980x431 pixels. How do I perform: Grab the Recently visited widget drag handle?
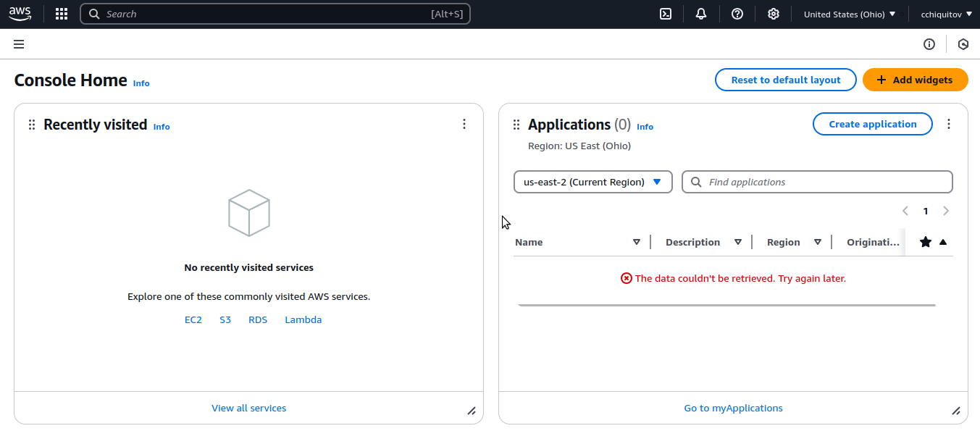point(32,125)
